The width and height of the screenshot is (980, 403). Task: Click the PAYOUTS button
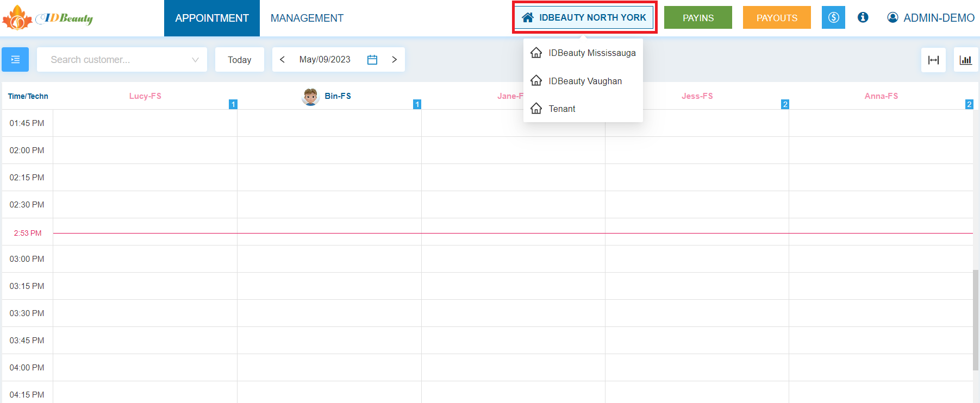point(777,17)
